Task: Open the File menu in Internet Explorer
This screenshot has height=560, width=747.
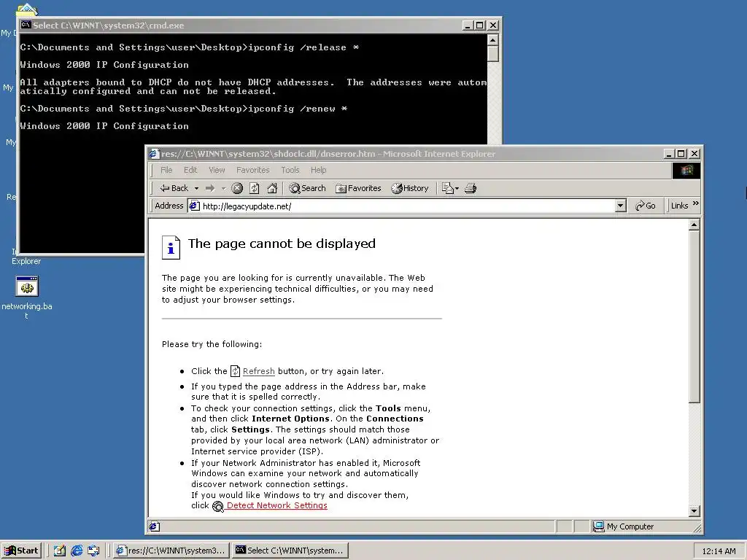Action: coord(166,170)
